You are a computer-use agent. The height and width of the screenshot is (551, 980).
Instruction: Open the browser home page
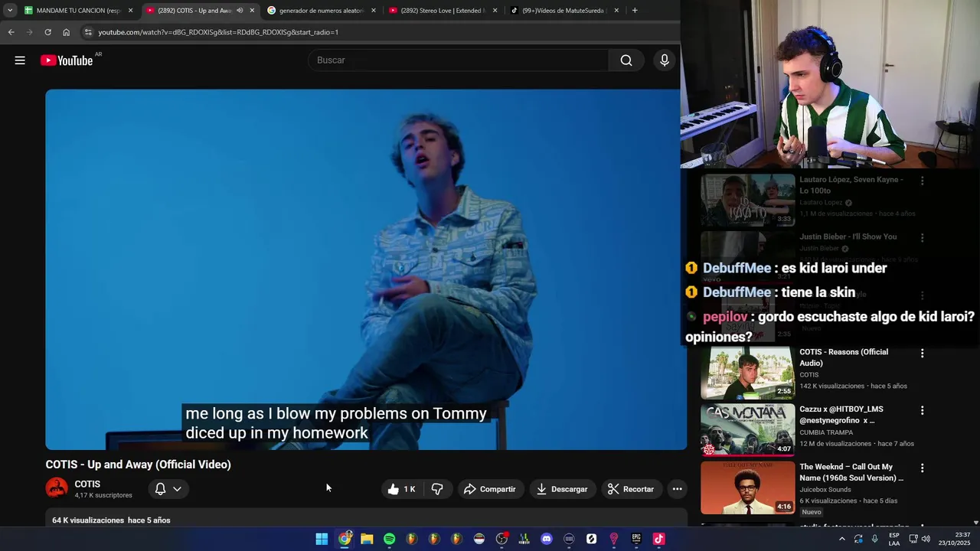pos(66,32)
